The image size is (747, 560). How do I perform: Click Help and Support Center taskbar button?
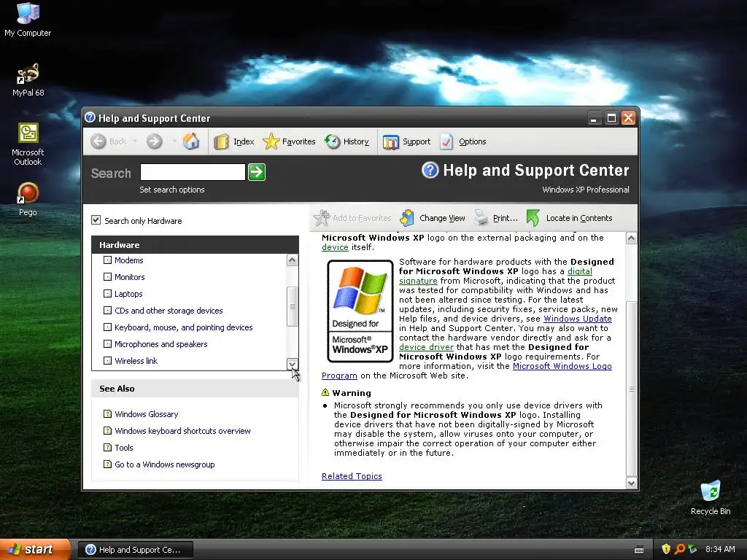pyautogui.click(x=136, y=550)
